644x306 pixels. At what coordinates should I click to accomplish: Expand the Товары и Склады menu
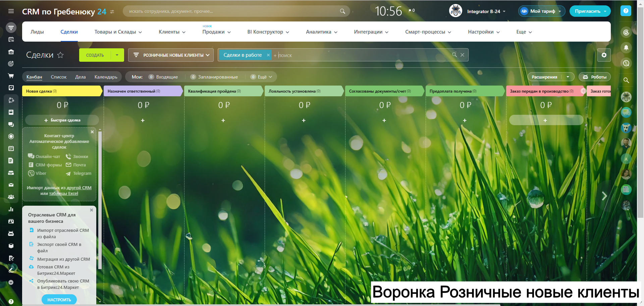coord(118,32)
